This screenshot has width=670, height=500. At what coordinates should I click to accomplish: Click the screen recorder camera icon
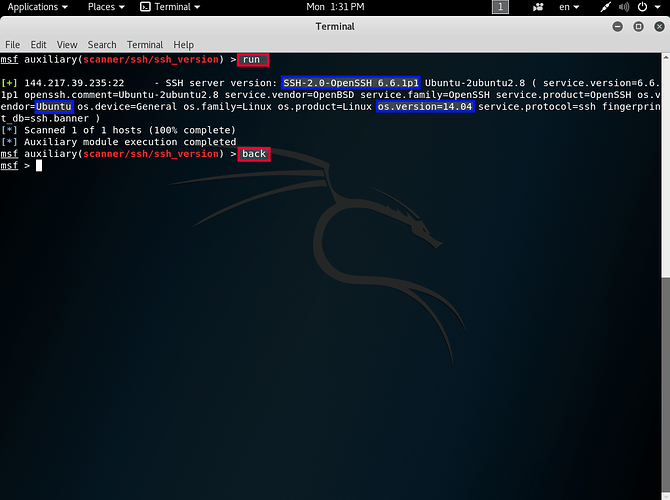[539, 7]
